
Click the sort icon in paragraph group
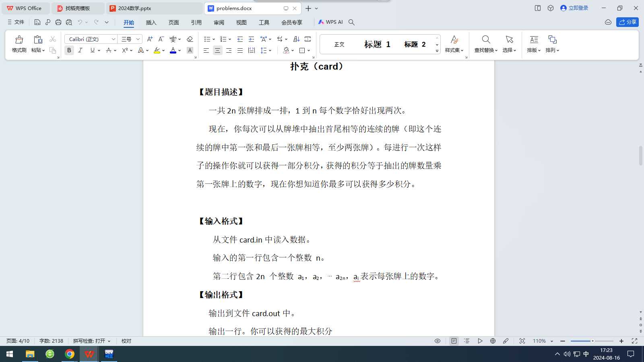click(297, 39)
